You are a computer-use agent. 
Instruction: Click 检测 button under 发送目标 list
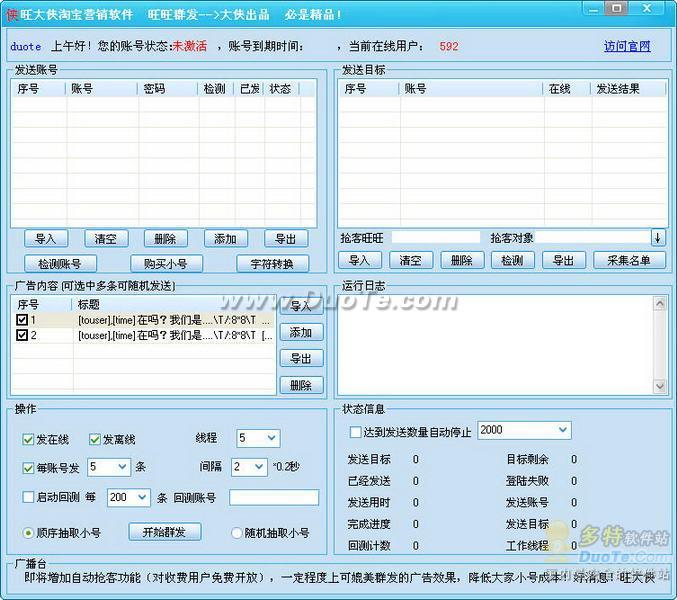(x=513, y=260)
